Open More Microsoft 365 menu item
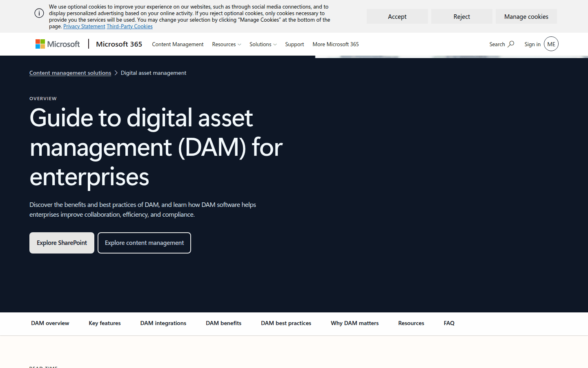Image resolution: width=588 pixels, height=368 pixels. click(336, 44)
